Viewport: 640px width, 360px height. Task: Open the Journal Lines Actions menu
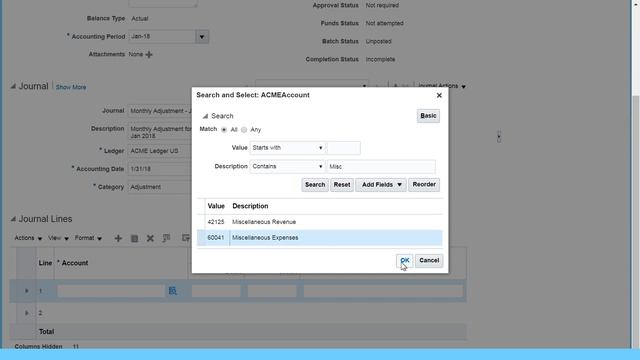[28, 238]
